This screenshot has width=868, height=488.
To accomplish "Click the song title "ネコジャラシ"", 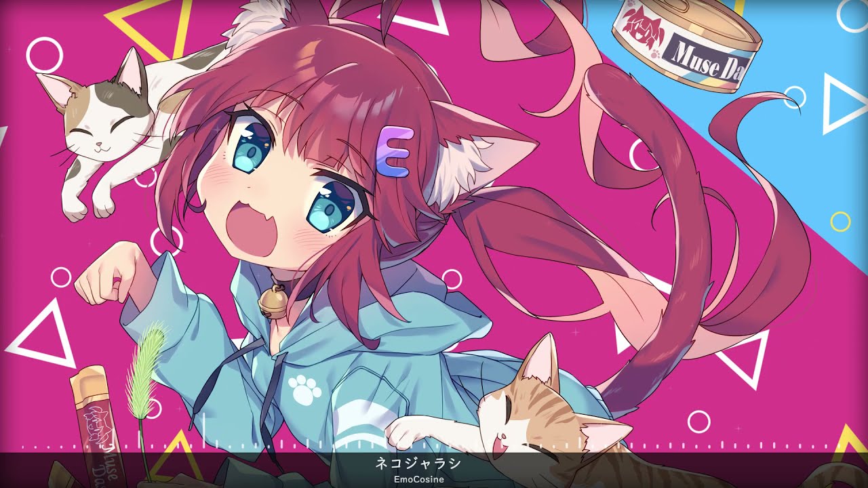I will 418,464.
